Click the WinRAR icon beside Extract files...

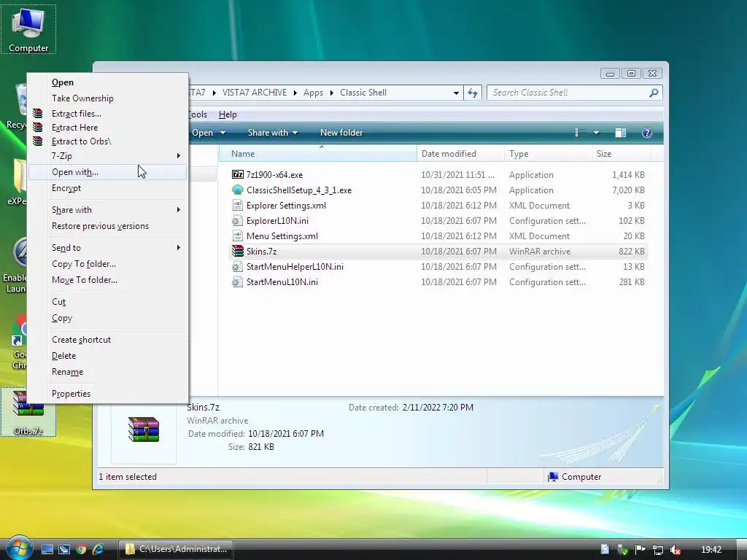(x=38, y=113)
